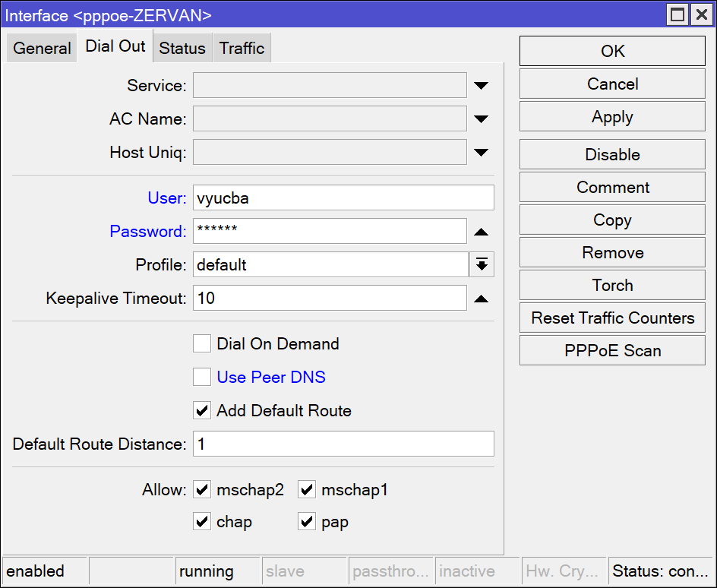Image resolution: width=717 pixels, height=588 pixels.
Task: Enable Dial On Demand
Action: pyautogui.click(x=202, y=343)
